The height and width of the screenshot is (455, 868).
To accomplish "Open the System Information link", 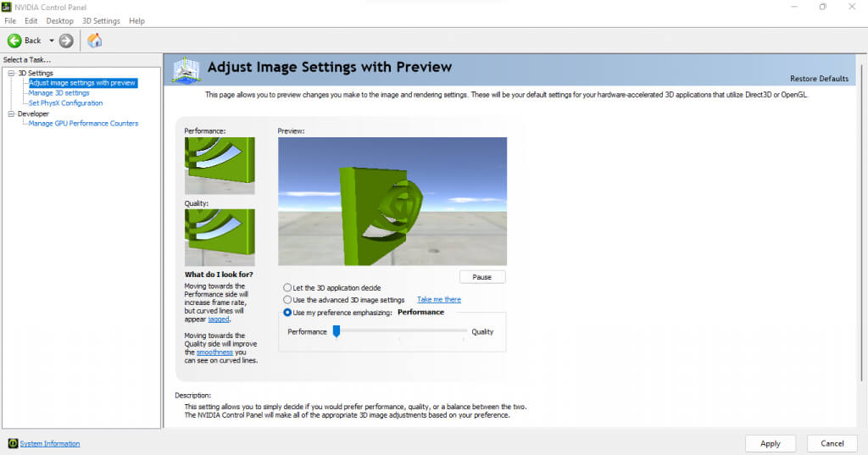I will click(50, 443).
